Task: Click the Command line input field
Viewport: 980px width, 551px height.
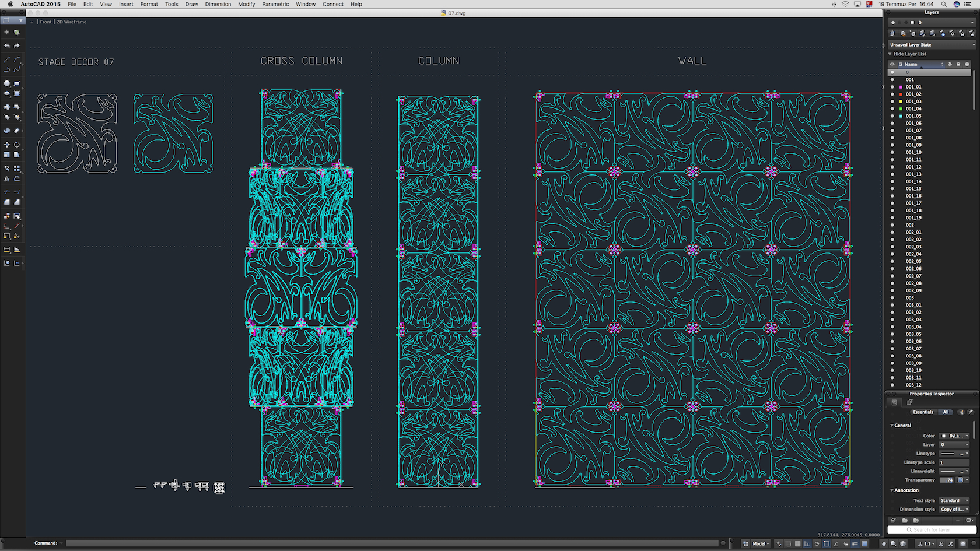Action: (393, 543)
